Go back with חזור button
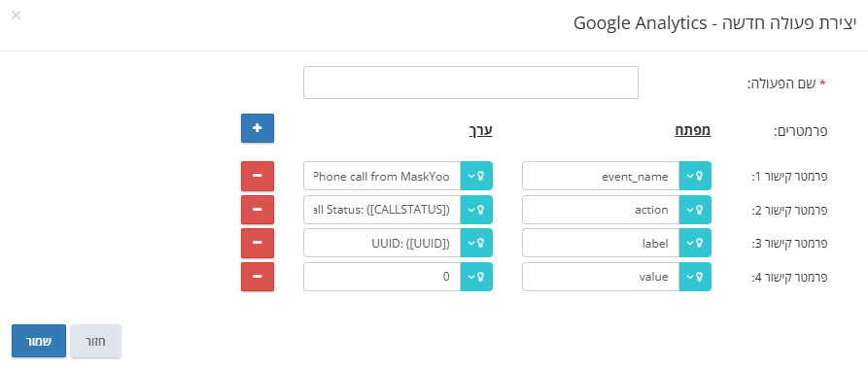The width and height of the screenshot is (868, 368). coord(96,341)
